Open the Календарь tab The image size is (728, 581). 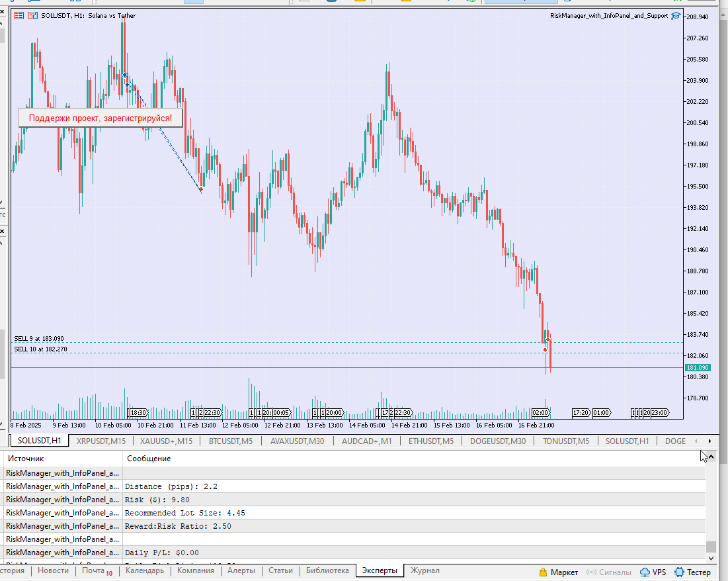[144, 570]
